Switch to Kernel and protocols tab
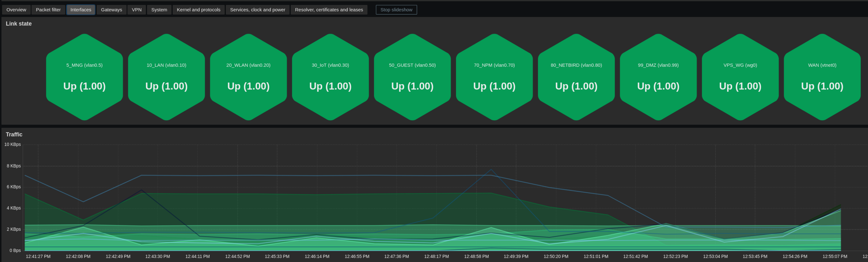Screen dimensions: 868x262 (x=198, y=10)
